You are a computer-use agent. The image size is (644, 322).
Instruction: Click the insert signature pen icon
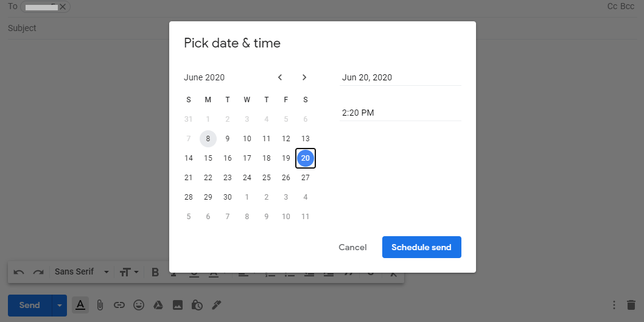[217, 305]
